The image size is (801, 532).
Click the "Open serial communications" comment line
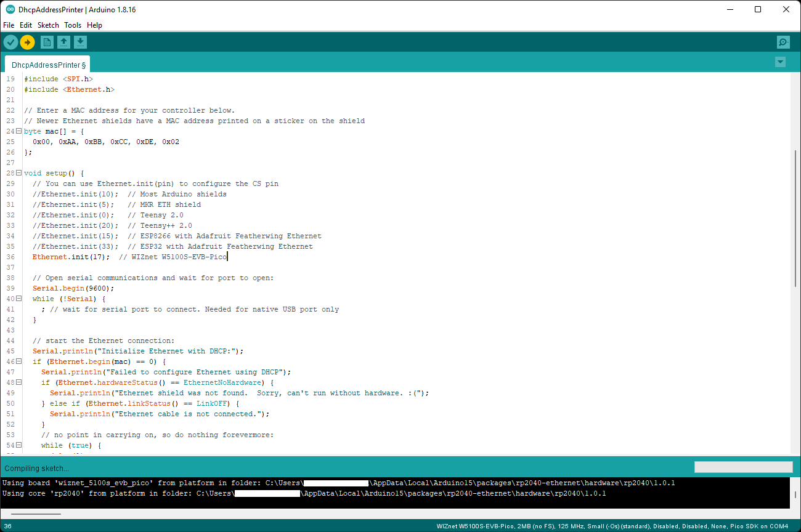point(153,278)
